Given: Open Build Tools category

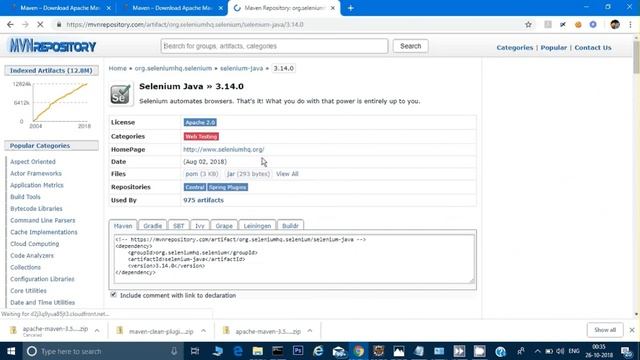Looking at the screenshot, I should click(x=25, y=197).
